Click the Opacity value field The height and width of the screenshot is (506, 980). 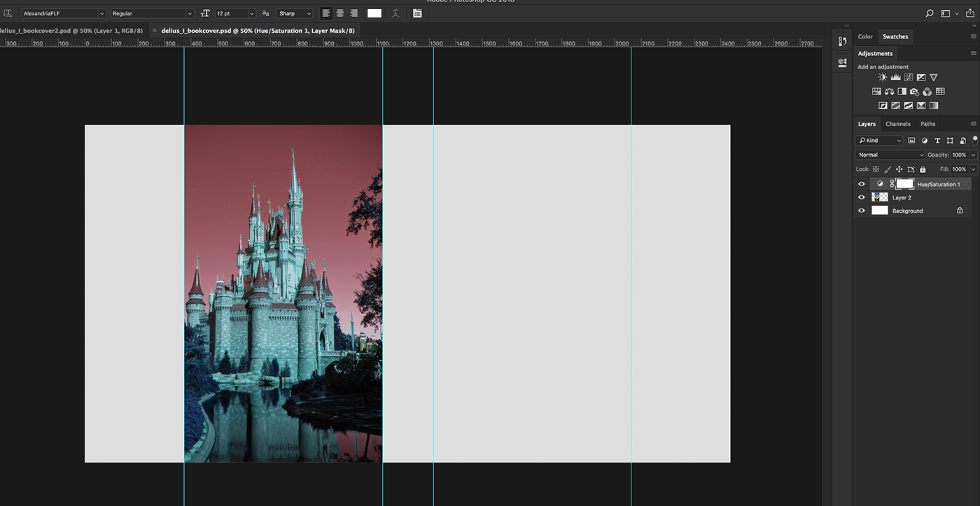[959, 155]
